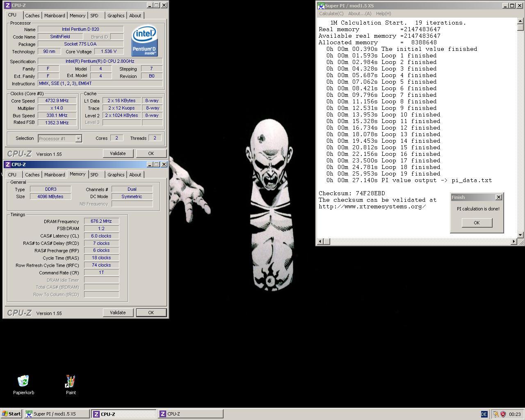Close the Finish dialog with X

[498, 197]
